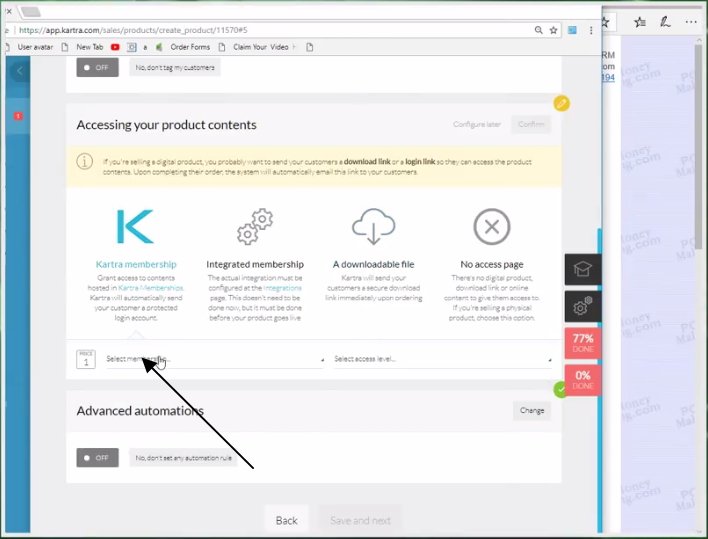The width and height of the screenshot is (708, 539).
Task: Click the "No, don't tag my customers" label
Action: [x=175, y=67]
